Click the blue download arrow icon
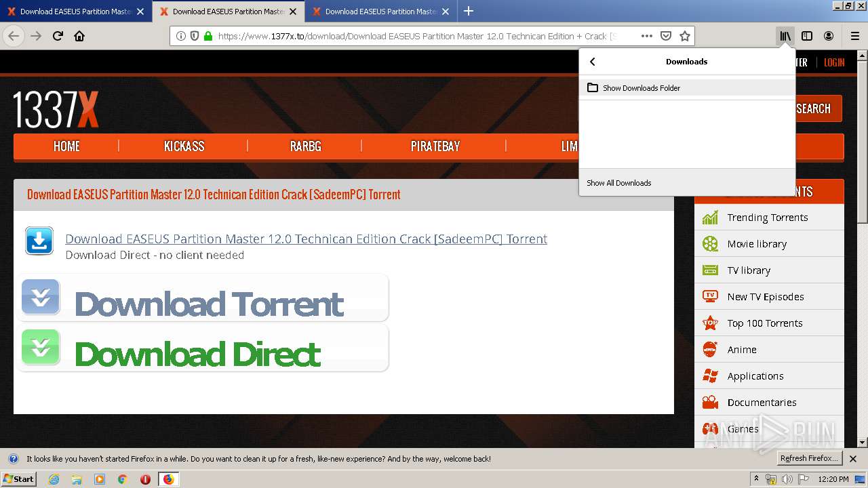 point(39,241)
